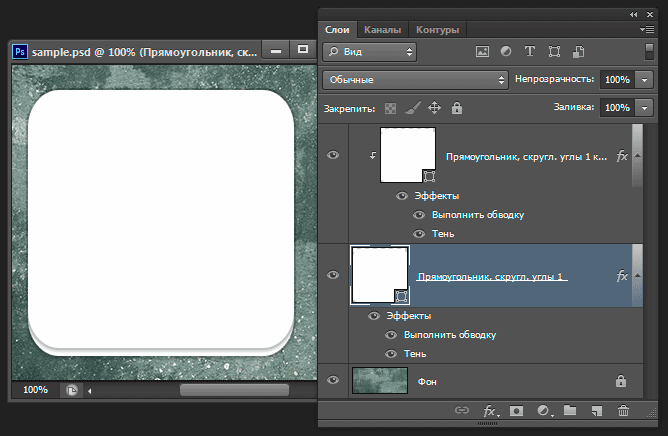Switch to the Слои tab
The height and width of the screenshot is (436, 668).
click(337, 30)
